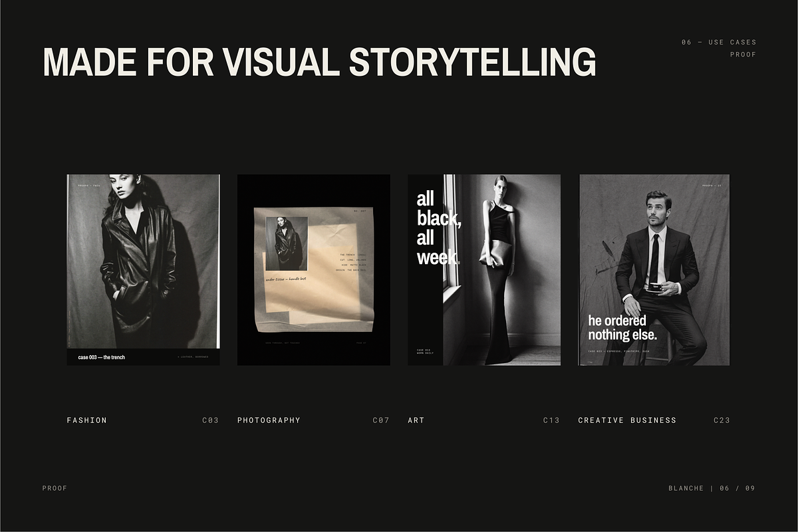Open the Fashion trench coat card
798x532 pixels.
(143, 269)
